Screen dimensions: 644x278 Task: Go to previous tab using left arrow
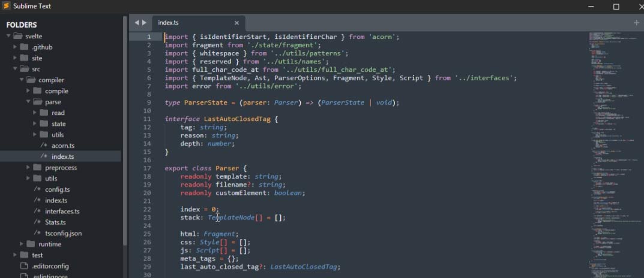[137, 23]
